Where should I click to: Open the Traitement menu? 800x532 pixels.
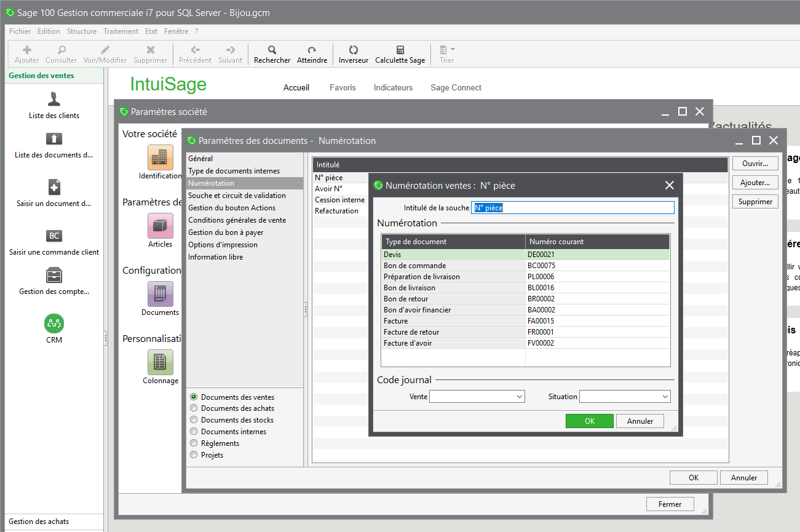point(121,31)
